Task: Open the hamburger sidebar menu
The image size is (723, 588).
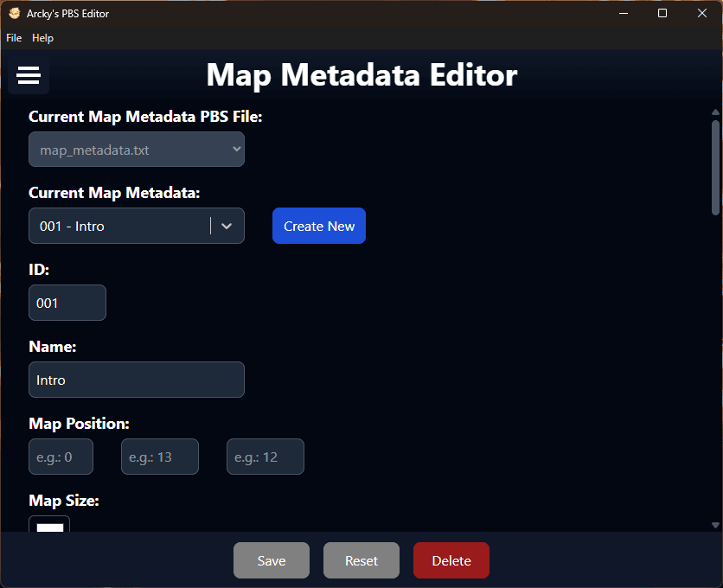Action: pos(29,76)
